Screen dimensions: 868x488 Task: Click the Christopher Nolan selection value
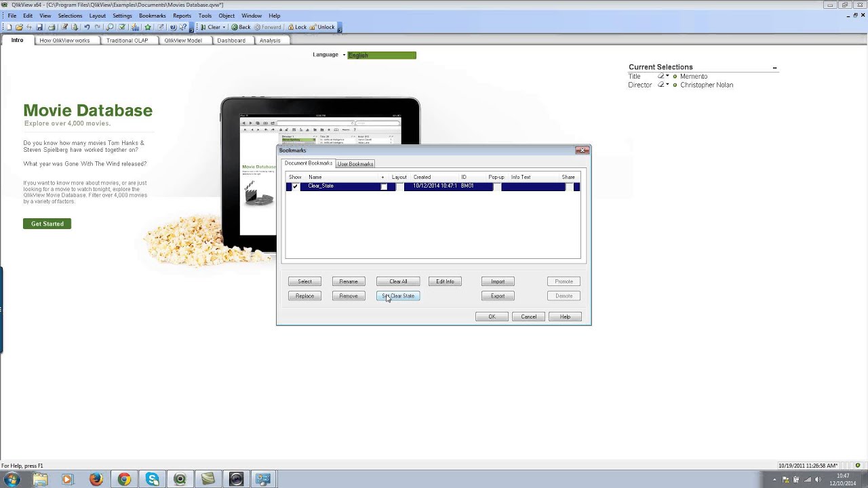click(x=707, y=85)
